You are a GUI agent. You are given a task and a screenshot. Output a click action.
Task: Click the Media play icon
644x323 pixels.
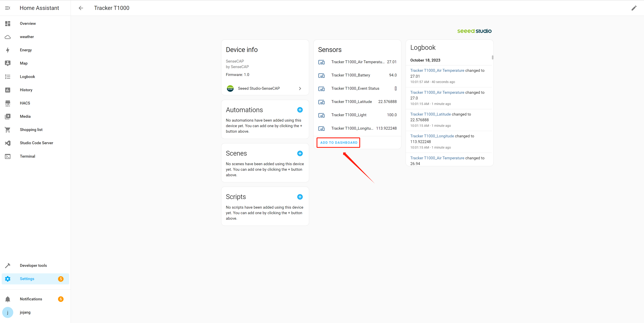pyautogui.click(x=8, y=117)
